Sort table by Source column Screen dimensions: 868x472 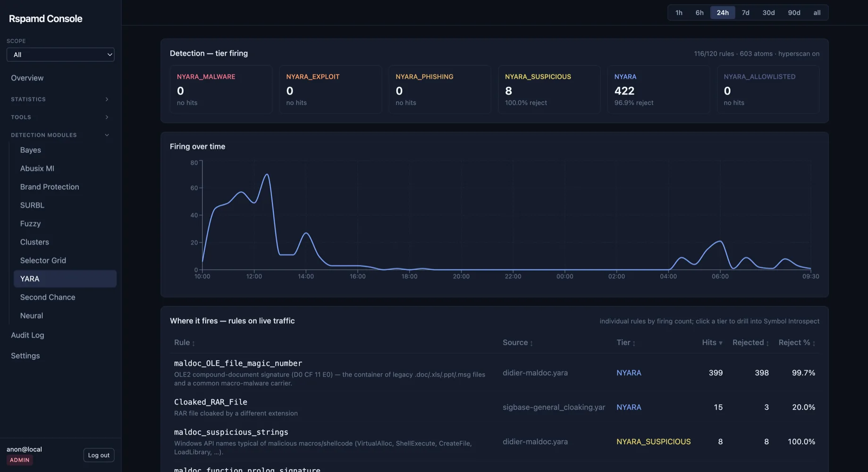coord(518,343)
